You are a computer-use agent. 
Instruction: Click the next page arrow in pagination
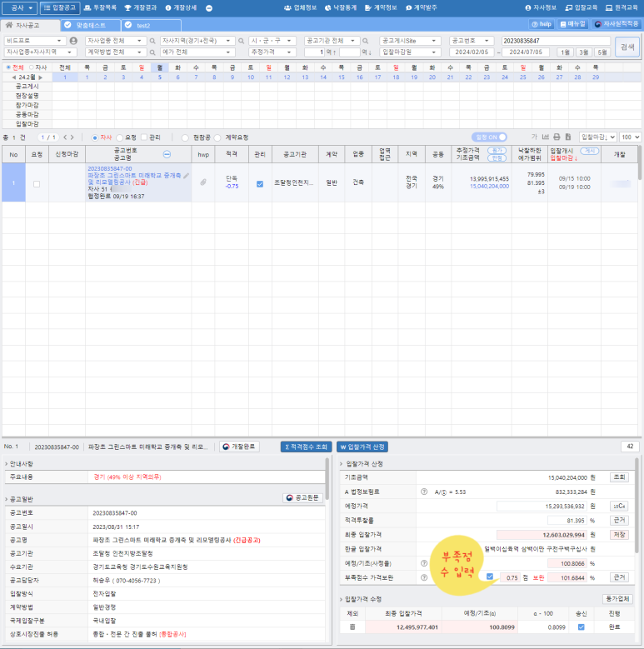[72, 137]
